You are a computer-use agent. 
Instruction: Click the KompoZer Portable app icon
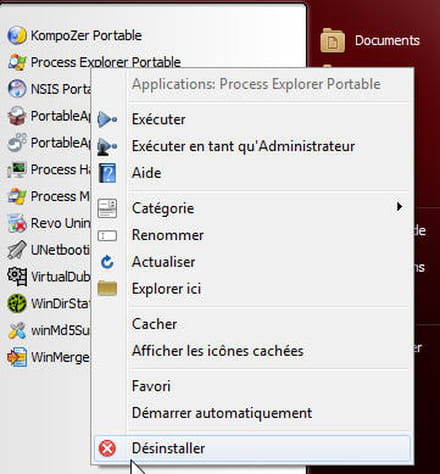pyautogui.click(x=17, y=35)
